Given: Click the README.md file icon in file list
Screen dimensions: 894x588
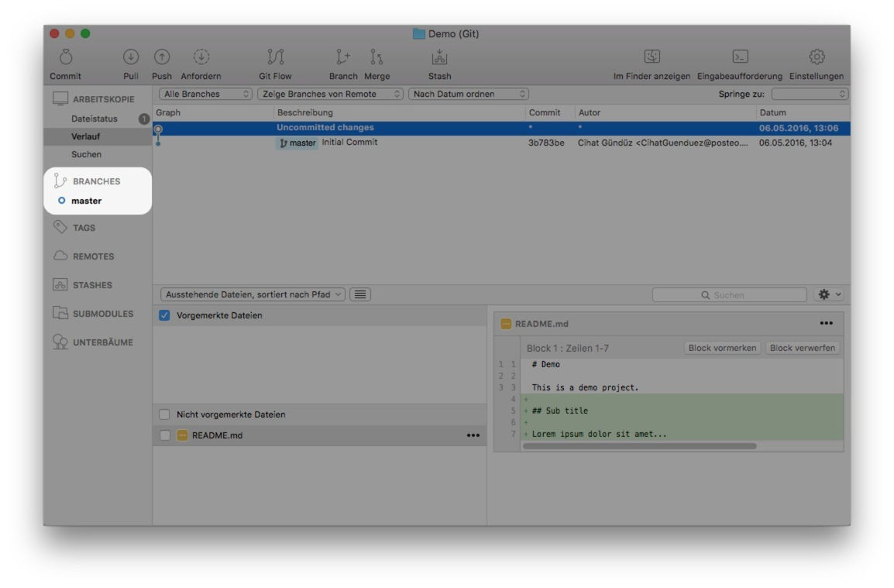Looking at the screenshot, I should [x=183, y=435].
